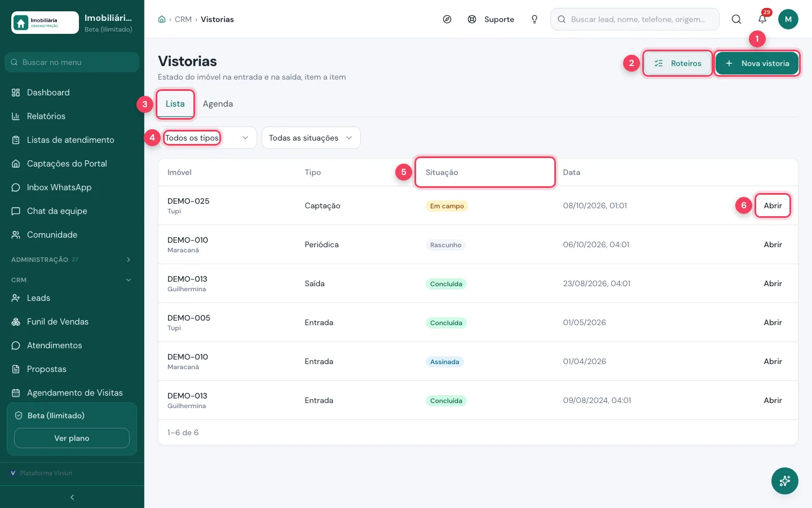
Task: Open Agendamento de Visitas
Action: click(72, 393)
